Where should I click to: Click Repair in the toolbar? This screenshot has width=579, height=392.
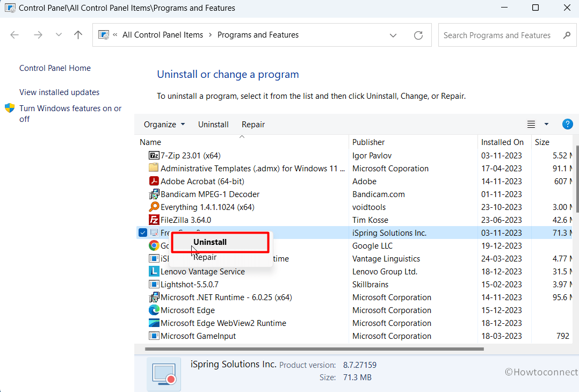(x=253, y=125)
